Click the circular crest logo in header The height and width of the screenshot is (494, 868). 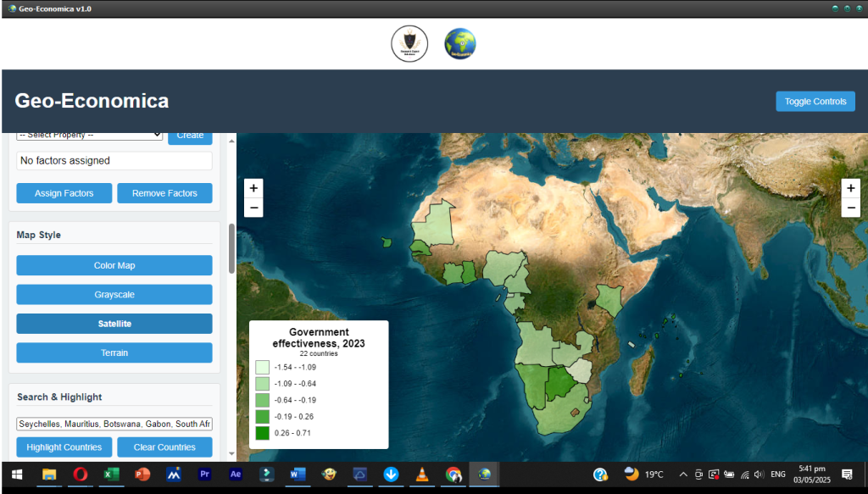point(409,43)
